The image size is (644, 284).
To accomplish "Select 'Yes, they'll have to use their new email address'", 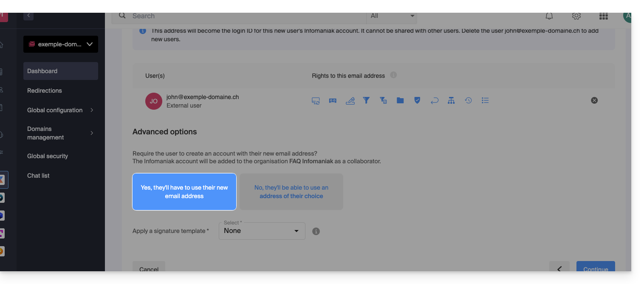I will (x=184, y=192).
